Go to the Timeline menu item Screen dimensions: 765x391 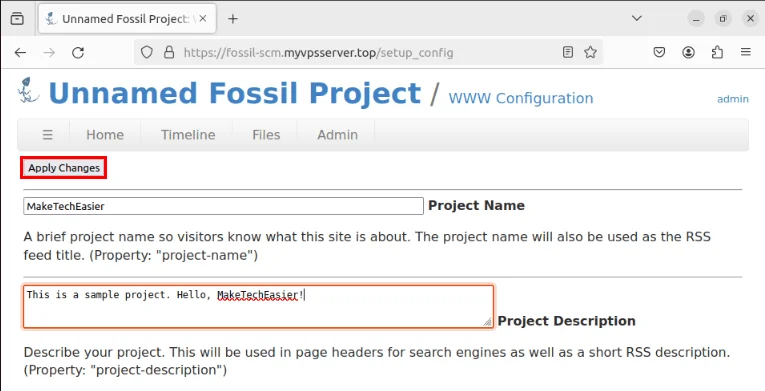click(188, 135)
